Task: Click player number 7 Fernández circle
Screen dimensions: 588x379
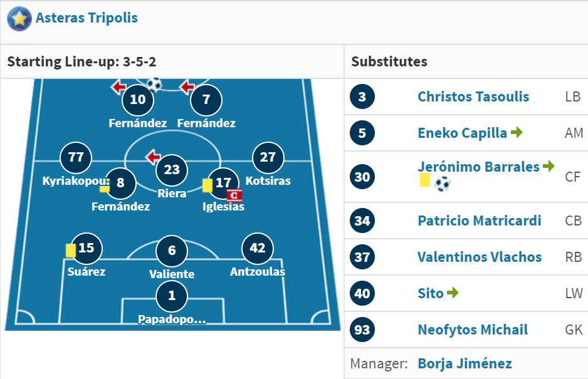Action: 206,100
